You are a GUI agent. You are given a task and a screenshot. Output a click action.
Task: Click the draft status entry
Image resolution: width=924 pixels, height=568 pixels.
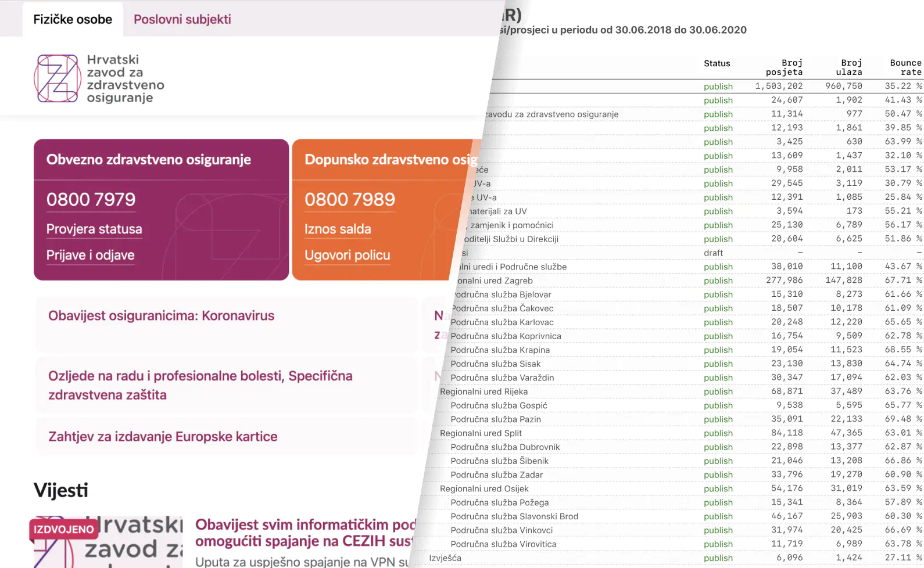click(x=713, y=253)
